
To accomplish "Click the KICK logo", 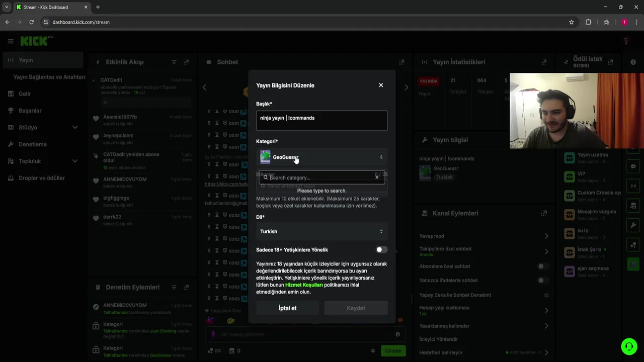I will 35,41.
